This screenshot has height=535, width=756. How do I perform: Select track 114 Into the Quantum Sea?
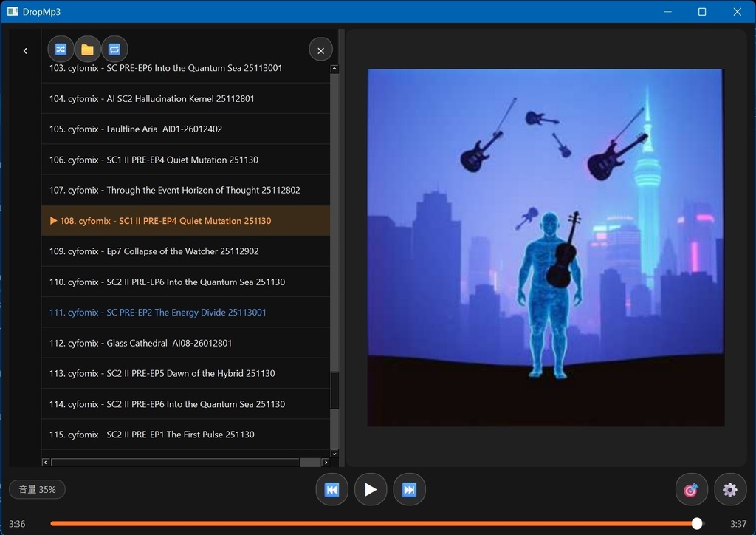185,403
